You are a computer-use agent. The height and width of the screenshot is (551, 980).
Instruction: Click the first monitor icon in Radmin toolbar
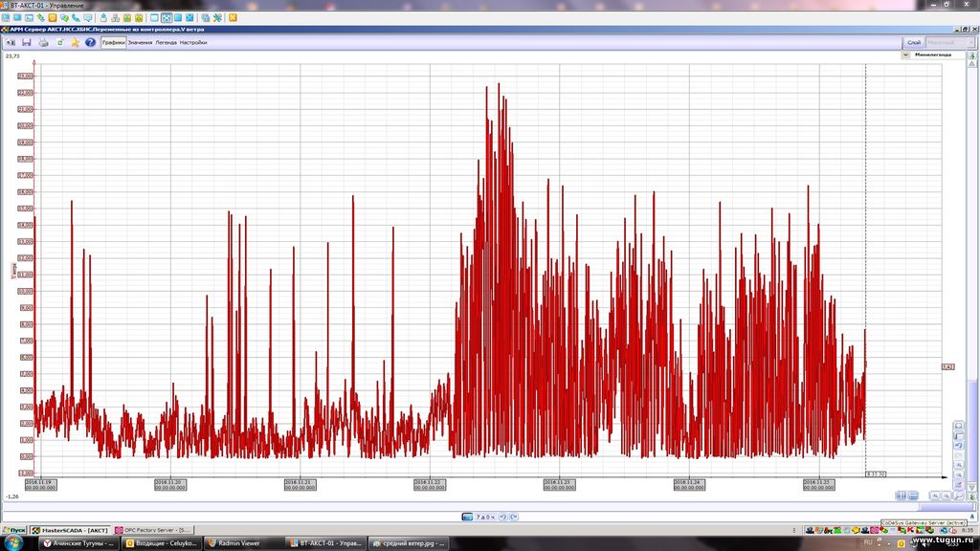[x=6, y=17]
